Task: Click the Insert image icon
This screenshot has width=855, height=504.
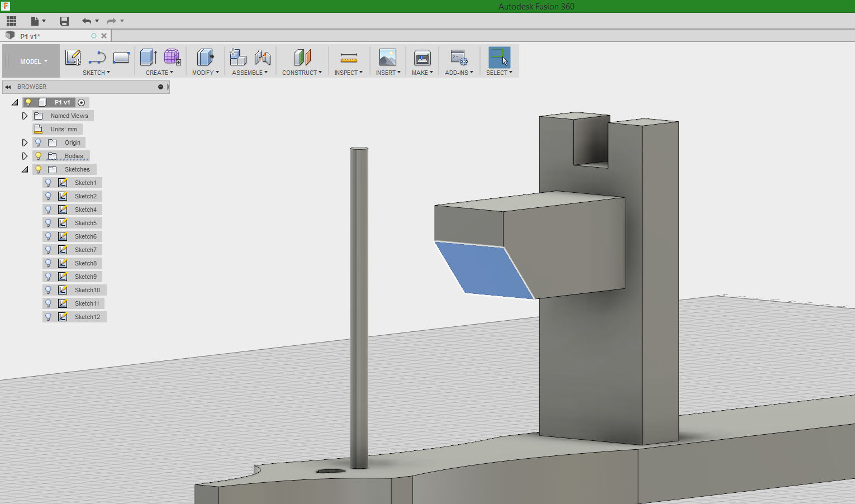Action: 388,57
